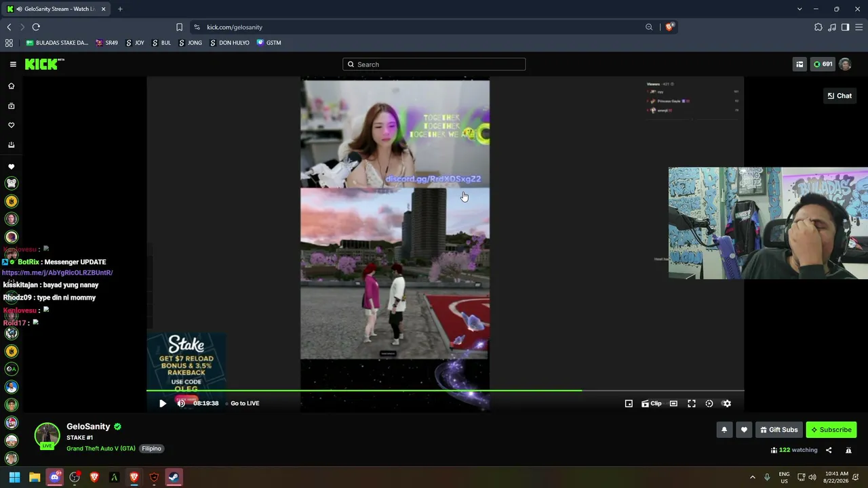Open Steam from the taskbar

[x=174, y=477]
